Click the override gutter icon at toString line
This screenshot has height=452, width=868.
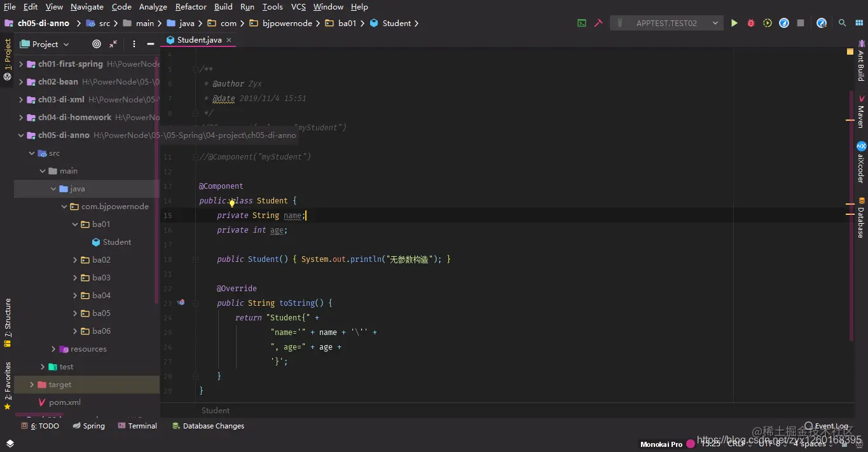coord(181,303)
